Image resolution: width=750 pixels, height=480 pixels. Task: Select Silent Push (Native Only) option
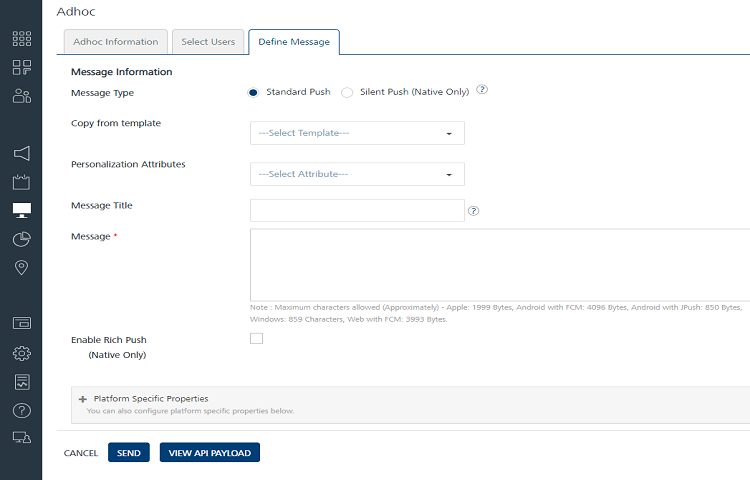[x=347, y=92]
